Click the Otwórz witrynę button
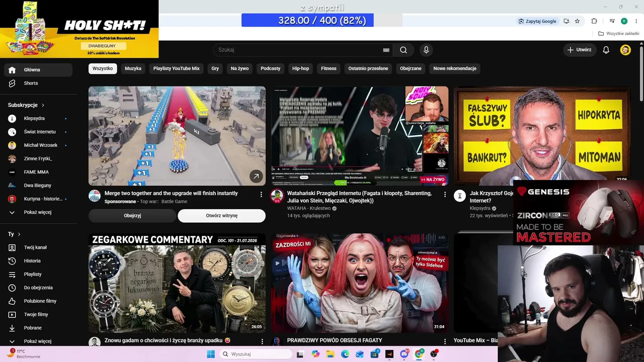 (222, 216)
